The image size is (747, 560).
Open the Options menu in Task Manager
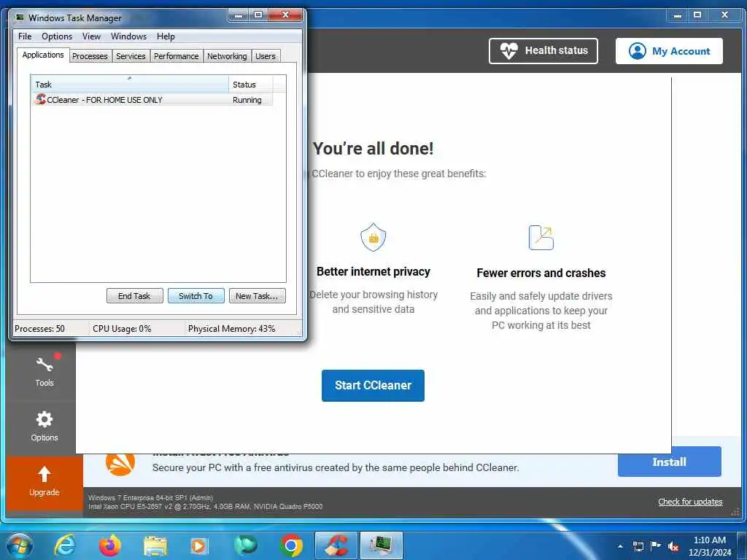click(57, 36)
